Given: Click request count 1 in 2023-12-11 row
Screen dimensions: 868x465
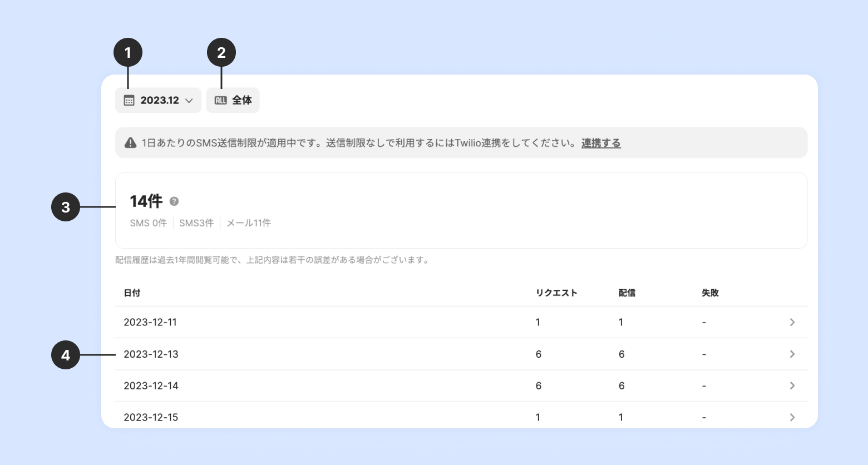Looking at the screenshot, I should pos(537,323).
